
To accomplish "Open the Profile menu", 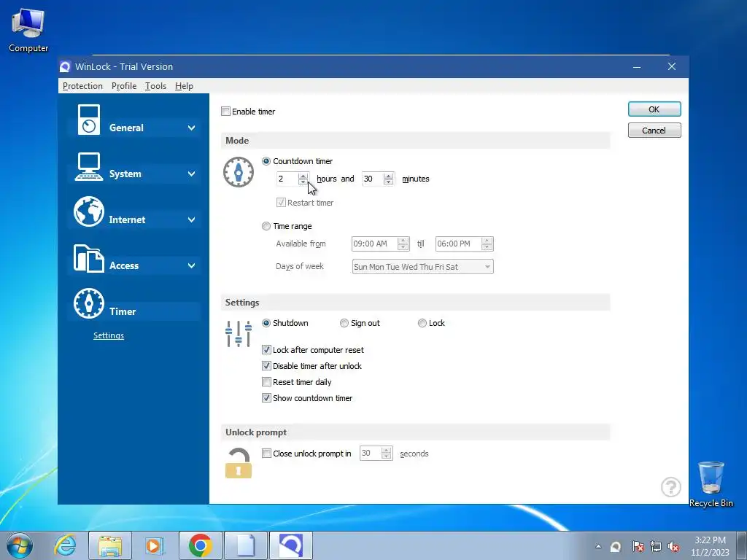I will pos(124,86).
